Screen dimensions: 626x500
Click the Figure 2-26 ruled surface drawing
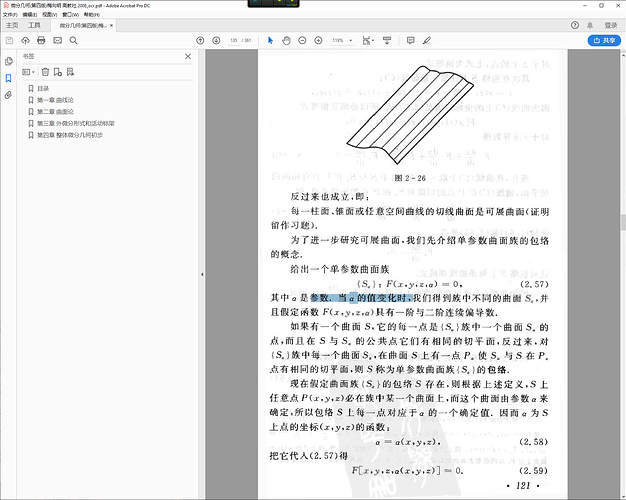[410, 115]
